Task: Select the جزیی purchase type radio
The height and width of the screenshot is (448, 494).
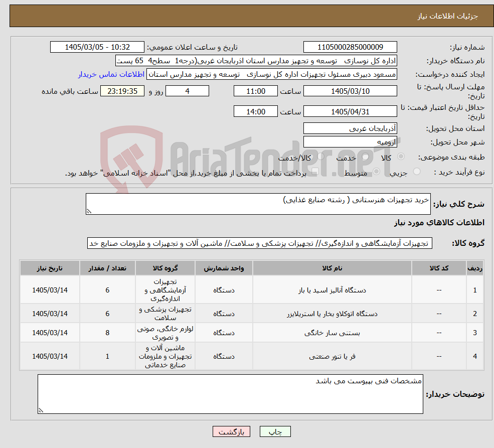Action: point(416,172)
